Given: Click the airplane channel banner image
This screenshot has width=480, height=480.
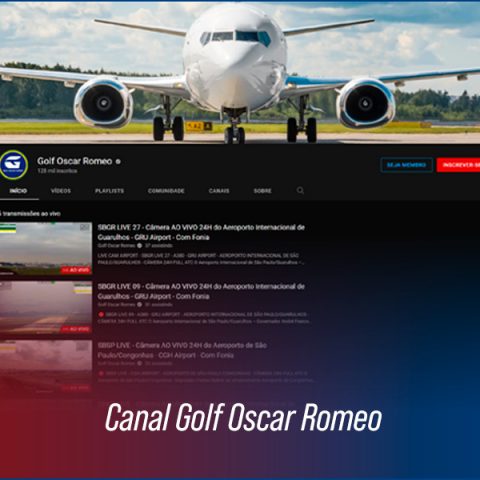Looking at the screenshot, I should (240, 73).
